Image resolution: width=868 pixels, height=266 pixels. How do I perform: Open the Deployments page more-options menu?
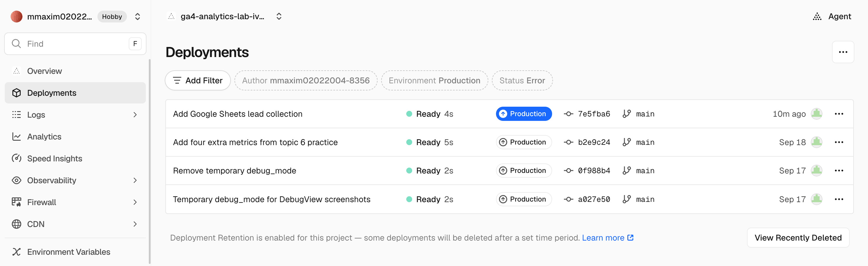pyautogui.click(x=843, y=52)
